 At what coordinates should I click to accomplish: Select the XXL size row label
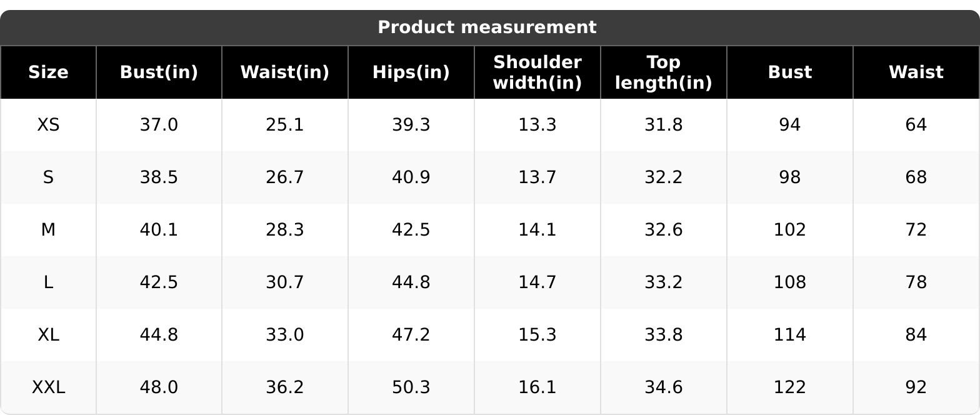(48, 387)
